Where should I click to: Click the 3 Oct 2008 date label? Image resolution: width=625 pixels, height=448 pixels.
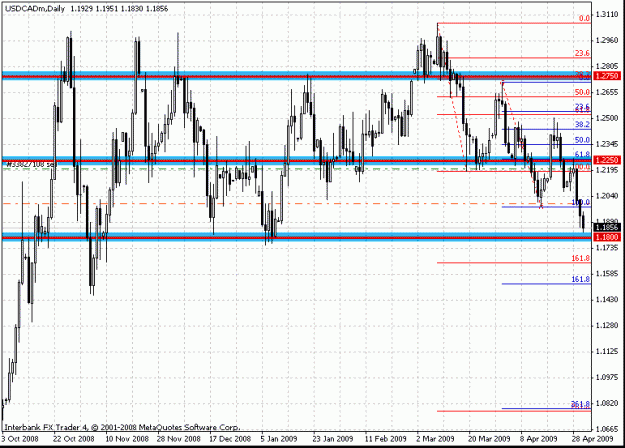(20, 439)
